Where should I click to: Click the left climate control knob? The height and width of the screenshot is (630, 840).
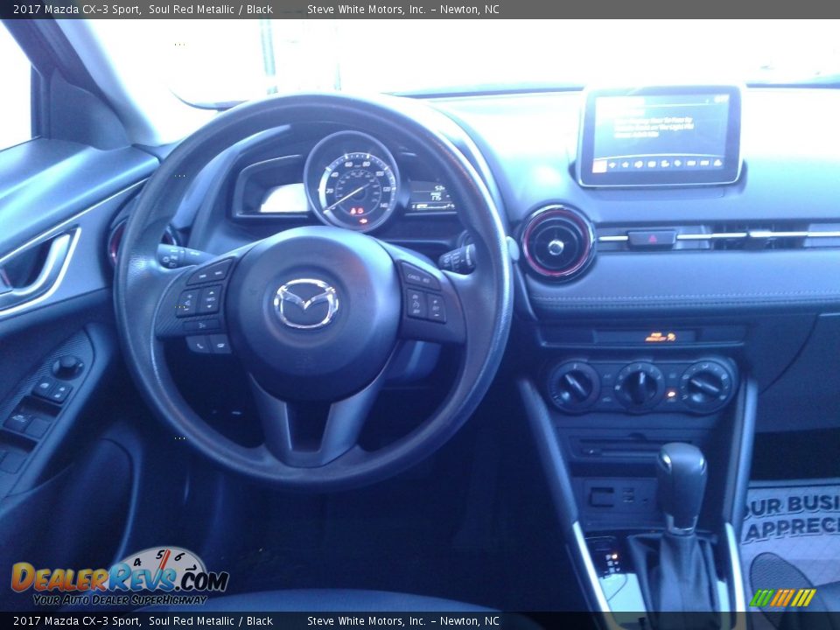pos(574,386)
